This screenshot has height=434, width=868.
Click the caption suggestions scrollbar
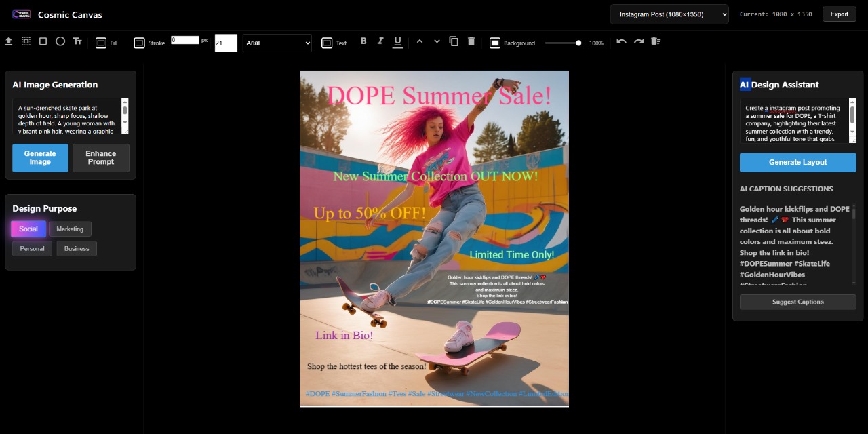tap(854, 244)
